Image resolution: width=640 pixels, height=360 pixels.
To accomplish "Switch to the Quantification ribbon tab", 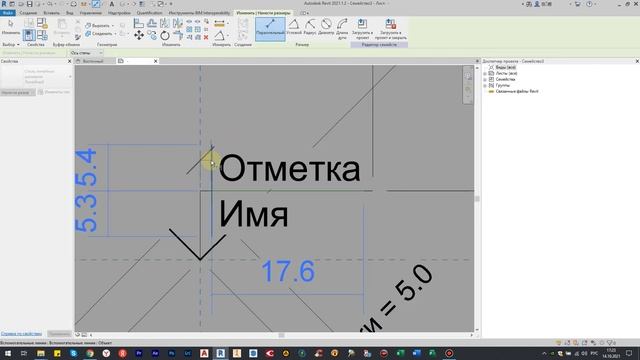I will pyautogui.click(x=149, y=13).
